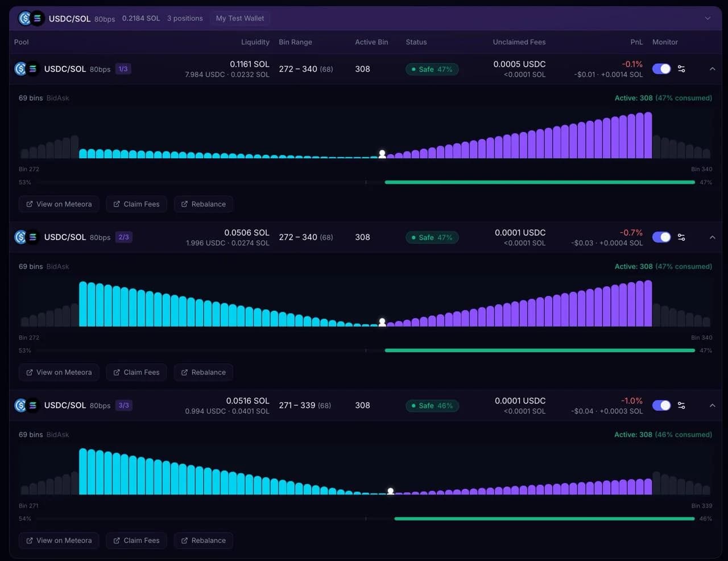The image size is (728, 561).
Task: Rebalance position 3/3
Action: pyautogui.click(x=204, y=541)
